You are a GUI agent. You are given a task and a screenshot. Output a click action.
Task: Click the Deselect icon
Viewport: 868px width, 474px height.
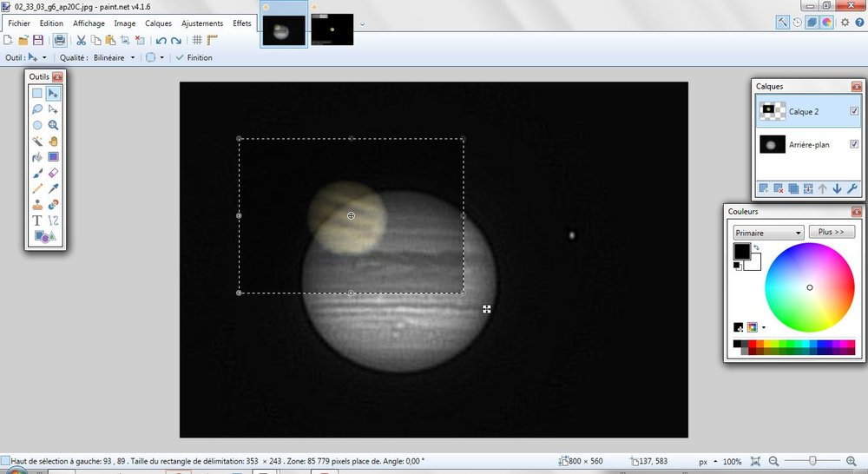pyautogui.click(x=140, y=40)
